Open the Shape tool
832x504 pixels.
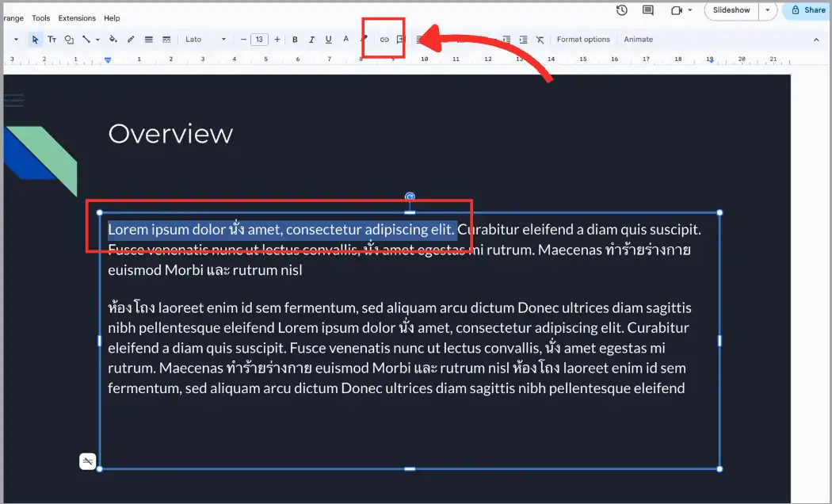(x=69, y=40)
